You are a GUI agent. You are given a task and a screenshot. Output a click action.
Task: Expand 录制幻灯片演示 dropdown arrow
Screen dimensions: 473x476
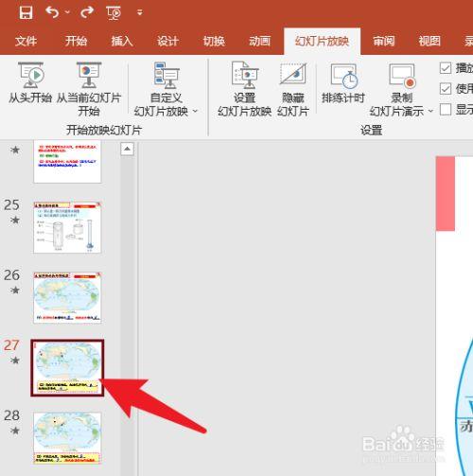pyautogui.click(x=430, y=111)
